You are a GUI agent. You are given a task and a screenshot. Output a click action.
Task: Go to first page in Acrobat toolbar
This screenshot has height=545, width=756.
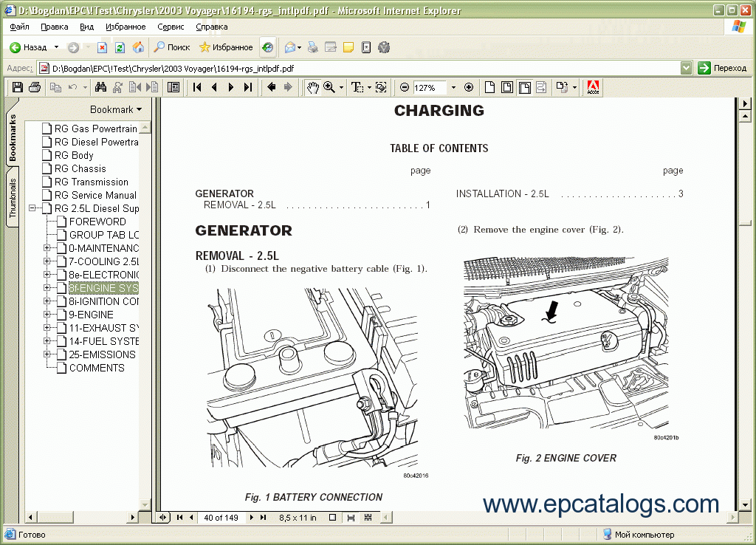pyautogui.click(x=197, y=87)
